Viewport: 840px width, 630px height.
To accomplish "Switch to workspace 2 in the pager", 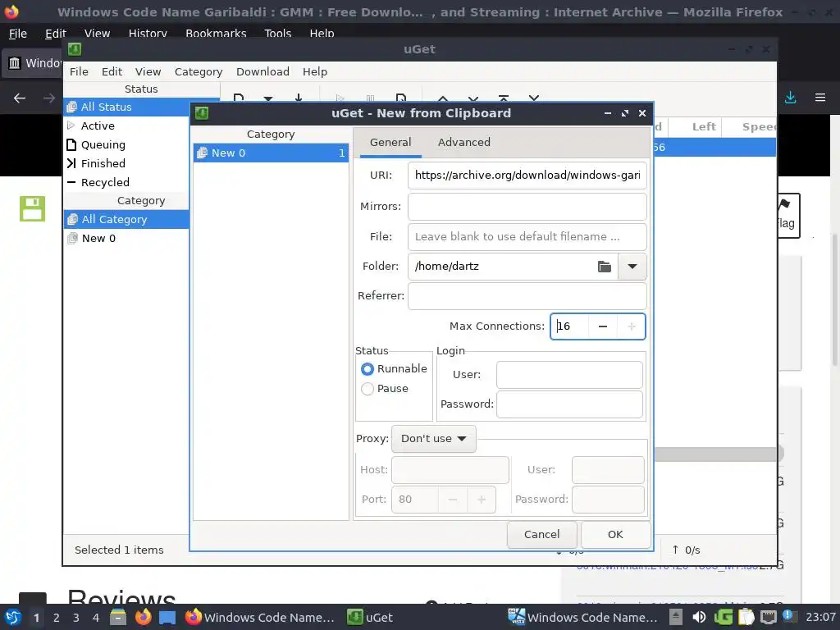I will click(x=57, y=618).
